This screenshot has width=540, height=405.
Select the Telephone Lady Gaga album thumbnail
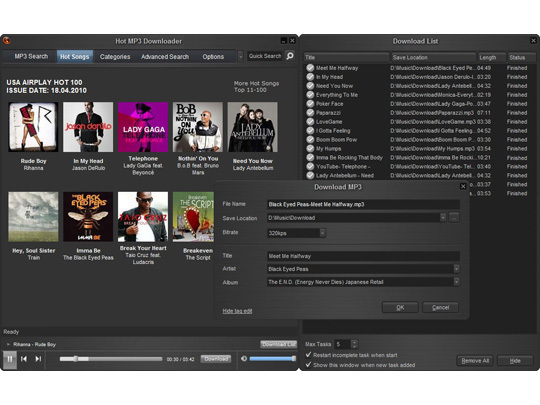[143, 127]
